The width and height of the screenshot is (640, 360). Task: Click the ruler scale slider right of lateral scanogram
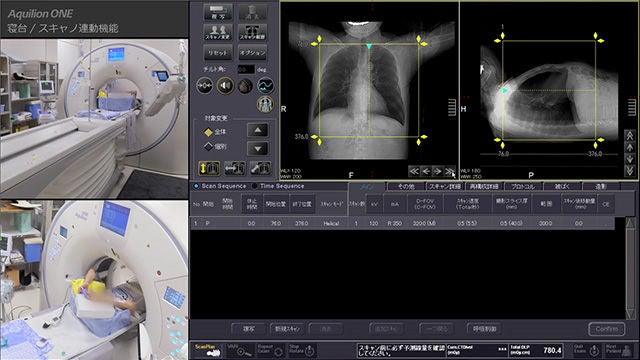631,107
